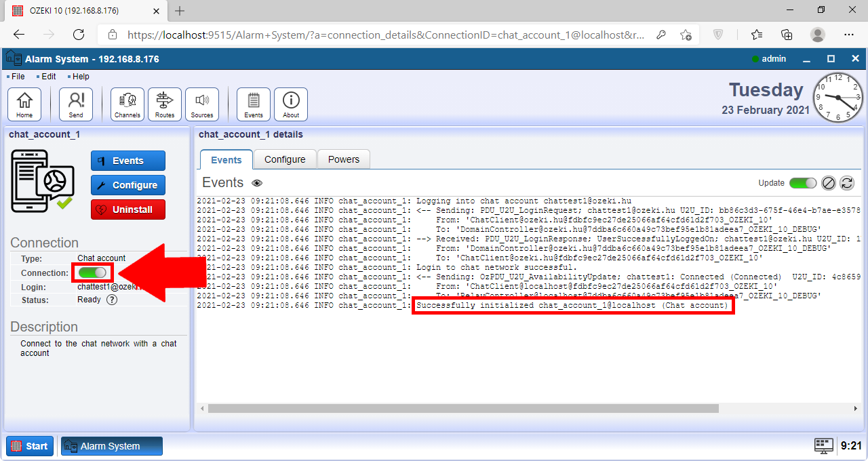Image resolution: width=868 pixels, height=461 pixels.
Task: Click the Alarm System taskbar item
Action: pyautogui.click(x=112, y=446)
